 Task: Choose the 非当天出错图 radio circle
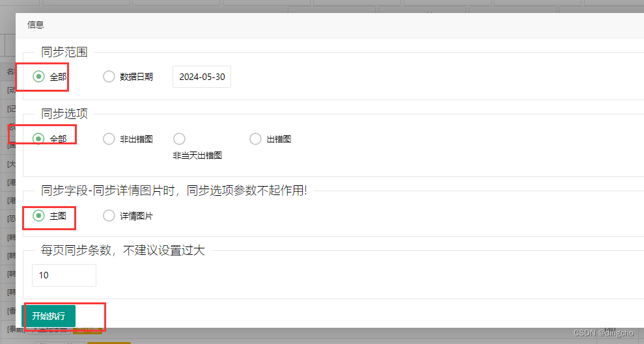click(179, 139)
